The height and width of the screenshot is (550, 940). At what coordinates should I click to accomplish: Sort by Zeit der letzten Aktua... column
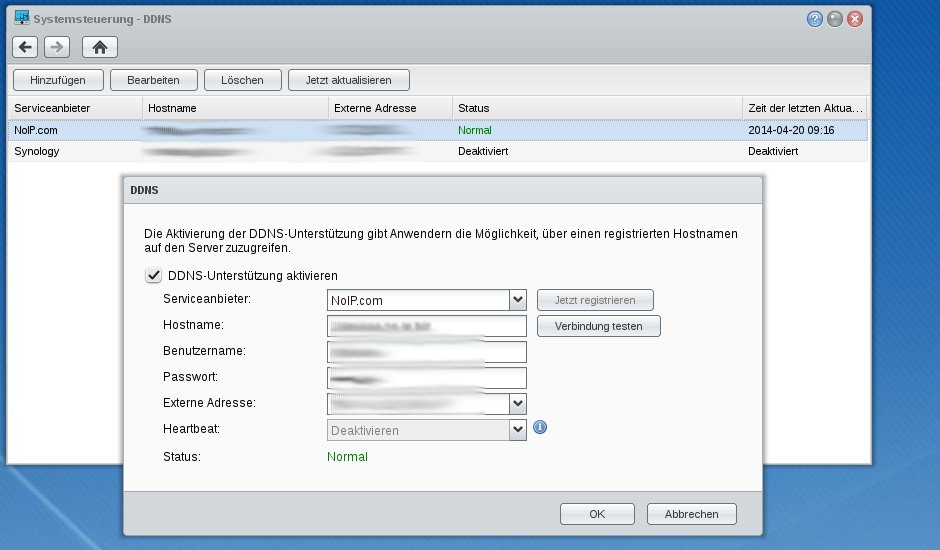[x=805, y=108]
